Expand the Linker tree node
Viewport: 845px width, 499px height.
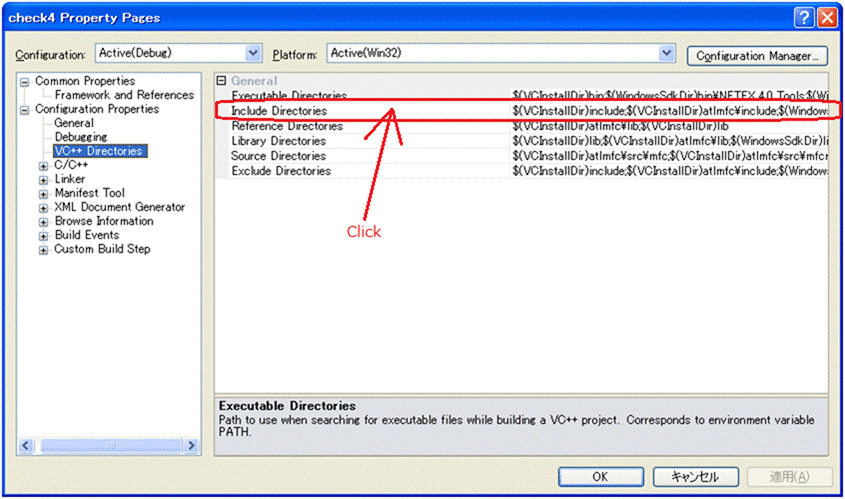[x=44, y=180]
